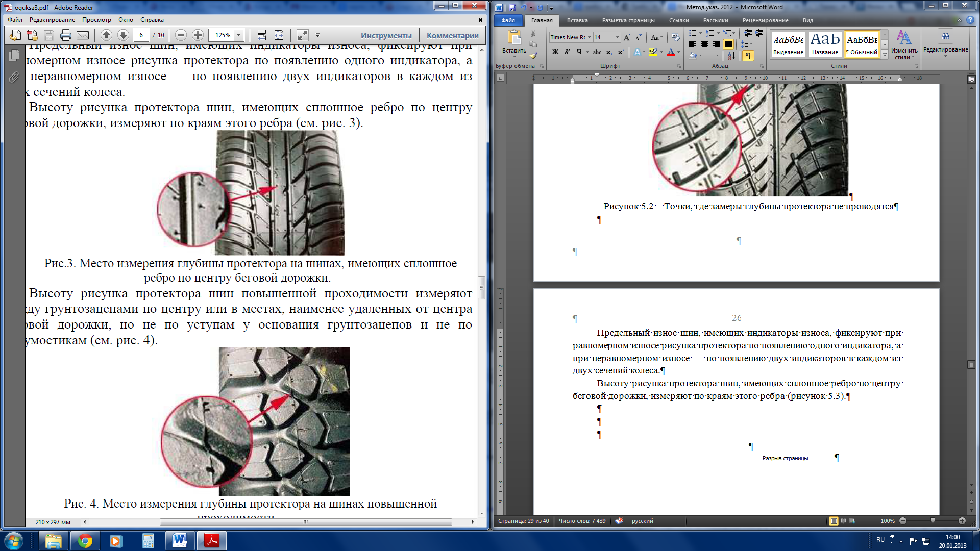Open the File menu in Adobe Reader
Image resolution: width=980 pixels, height=551 pixels.
(x=15, y=20)
